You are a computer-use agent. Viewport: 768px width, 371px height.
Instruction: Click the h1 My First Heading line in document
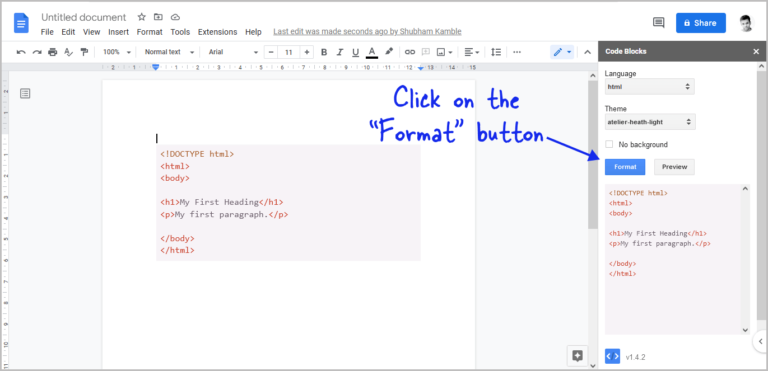pyautogui.click(x=221, y=202)
